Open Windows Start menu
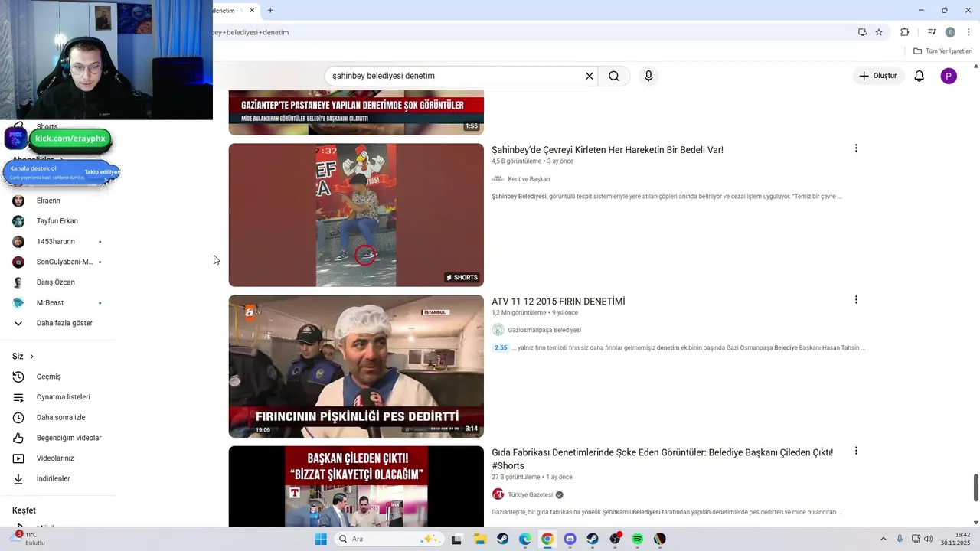The image size is (980, 551). tap(321, 539)
